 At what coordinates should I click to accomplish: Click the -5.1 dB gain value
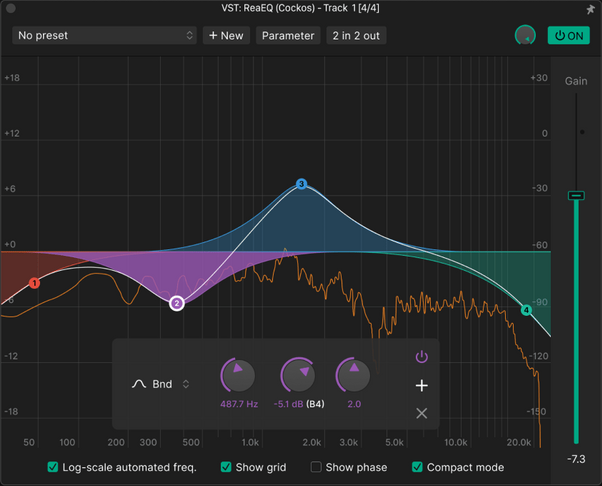coord(288,404)
